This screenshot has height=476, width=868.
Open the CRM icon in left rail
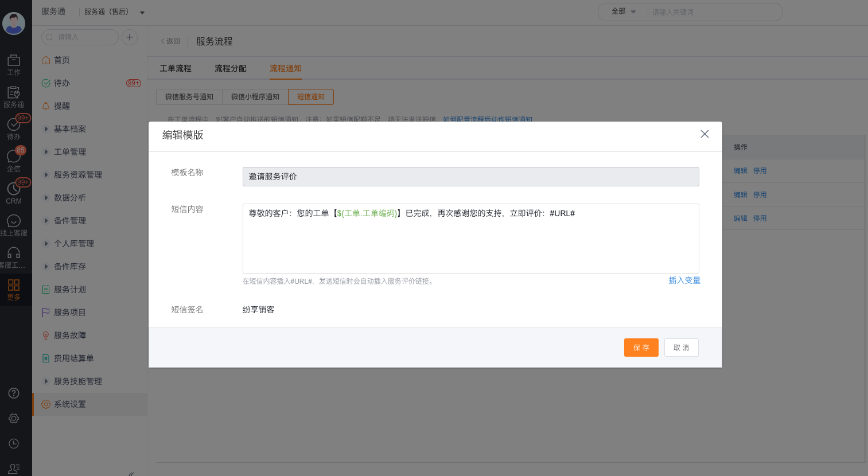tap(14, 193)
